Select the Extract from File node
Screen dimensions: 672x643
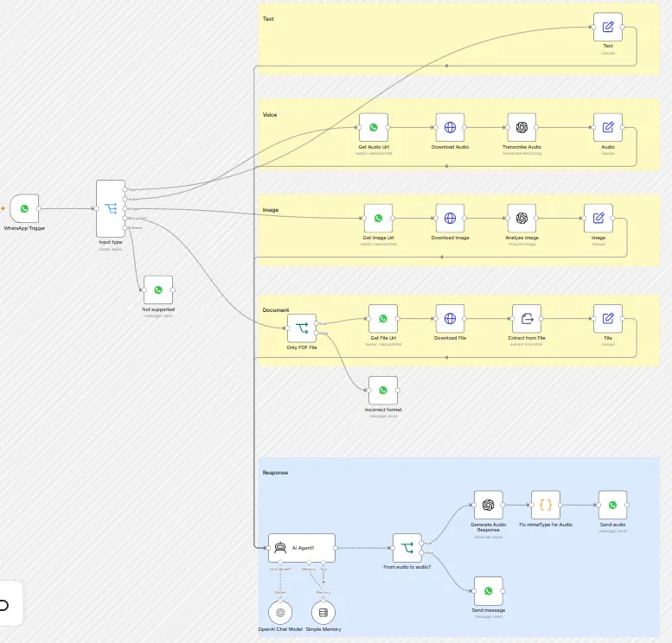[527, 318]
